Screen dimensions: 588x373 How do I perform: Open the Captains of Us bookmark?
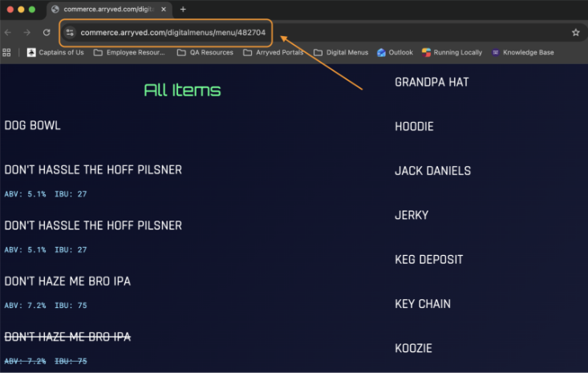click(55, 53)
